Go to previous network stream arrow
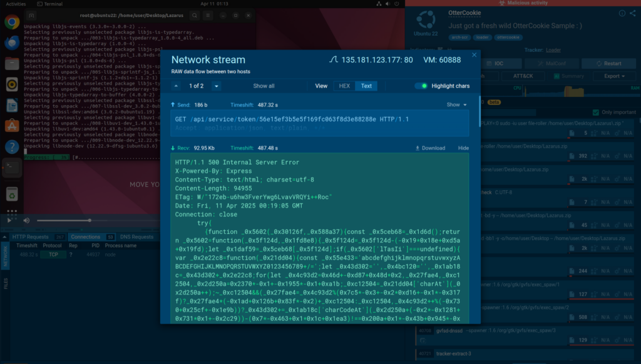This screenshot has width=641, height=364. (176, 86)
